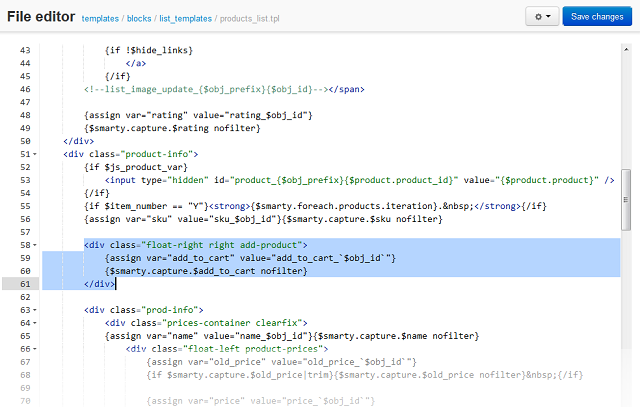Click the assign var="price" line
This screenshot has height=407, width=640.
(260, 401)
